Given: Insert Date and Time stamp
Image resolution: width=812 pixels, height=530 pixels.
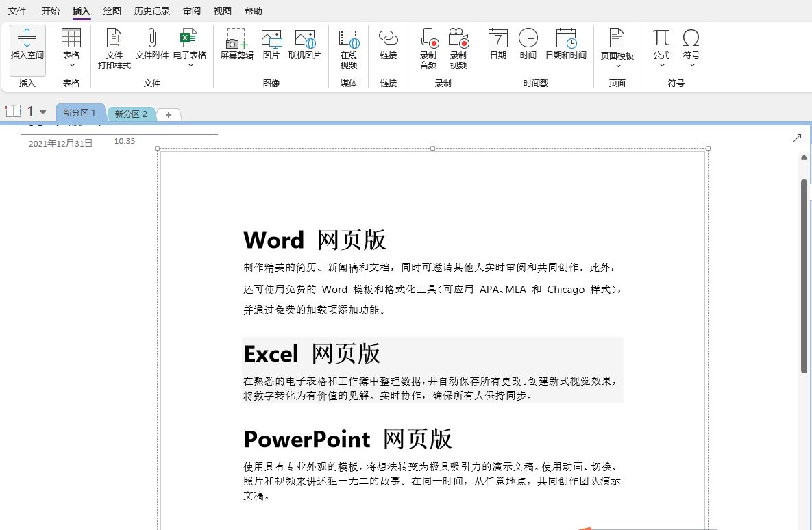Looking at the screenshot, I should click(565, 45).
